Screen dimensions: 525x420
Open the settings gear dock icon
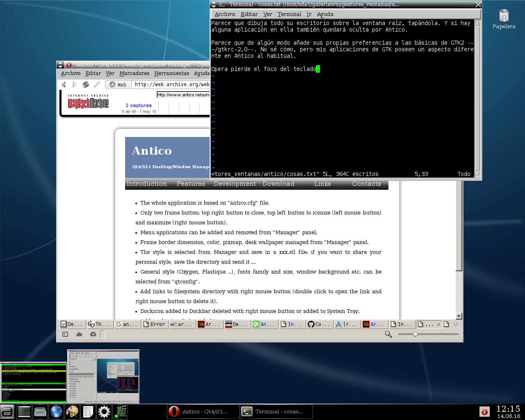tap(104, 411)
